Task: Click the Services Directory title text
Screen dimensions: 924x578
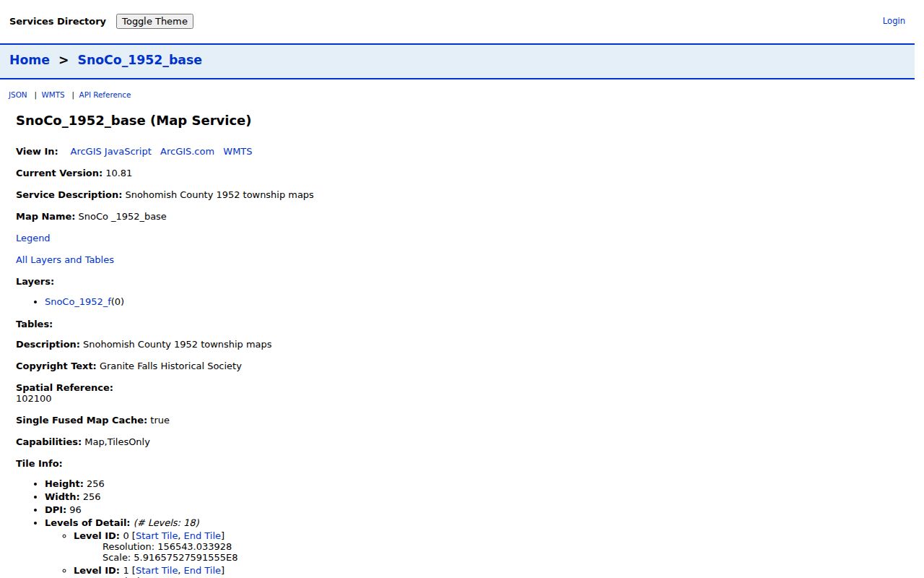Action: 58,22
